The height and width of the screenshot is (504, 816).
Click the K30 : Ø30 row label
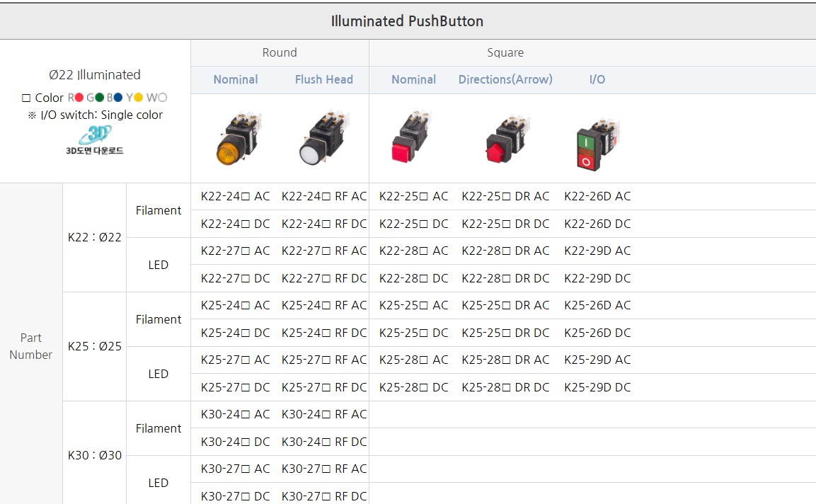(95, 455)
